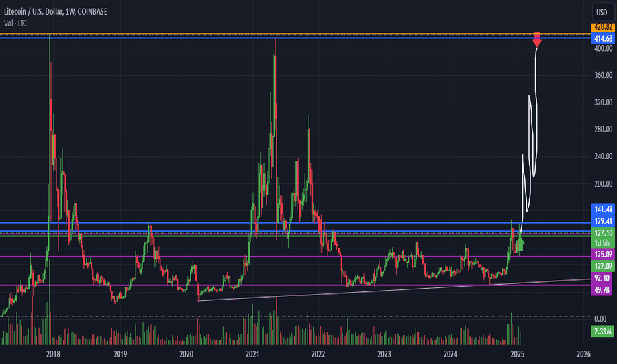Viewport: 617px width, 364px height.
Task: Select the purple 92.10 price label
Action: 603,278
